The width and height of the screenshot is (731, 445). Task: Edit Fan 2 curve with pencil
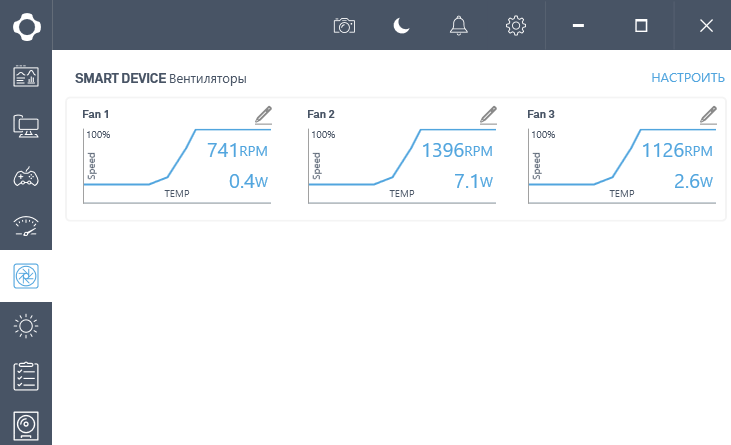[488, 115]
